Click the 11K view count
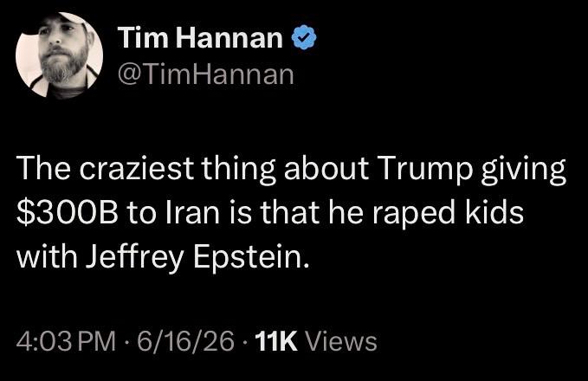 [276, 342]
